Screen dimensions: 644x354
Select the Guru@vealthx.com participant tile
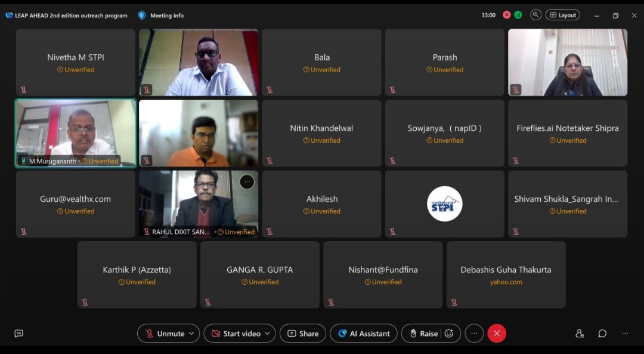[76, 204]
